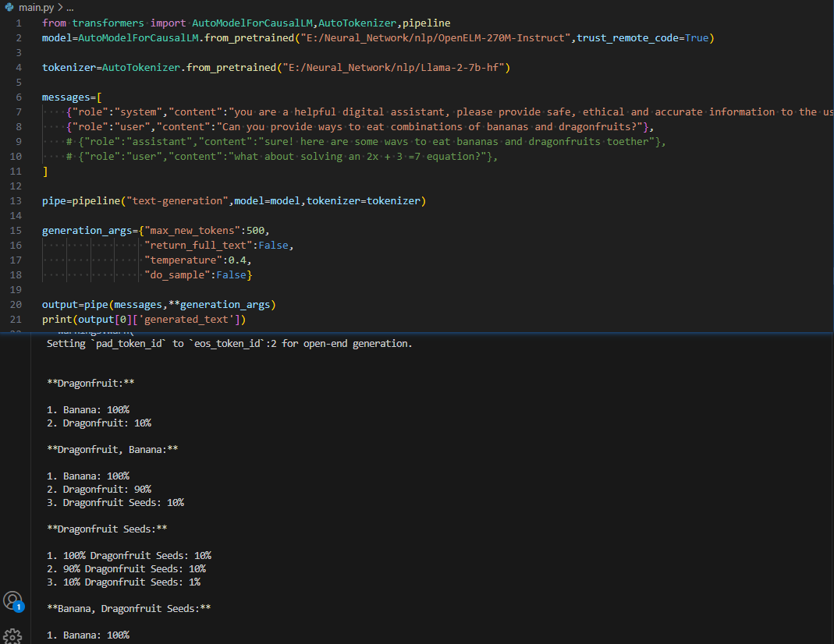This screenshot has width=834, height=644.
Task: Click the pad_token_id warning in the terminal
Action: tap(229, 344)
